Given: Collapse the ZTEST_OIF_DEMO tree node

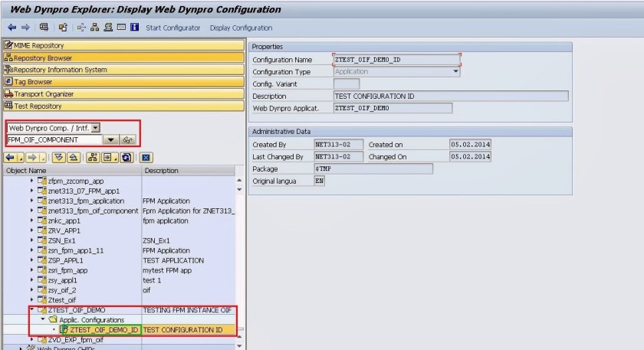Looking at the screenshot, I should (x=32, y=310).
